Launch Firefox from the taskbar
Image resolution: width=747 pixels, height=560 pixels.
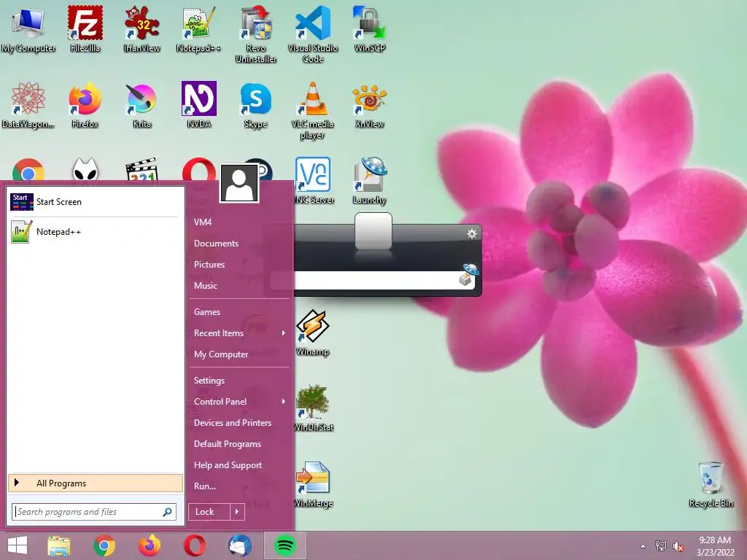(x=149, y=545)
